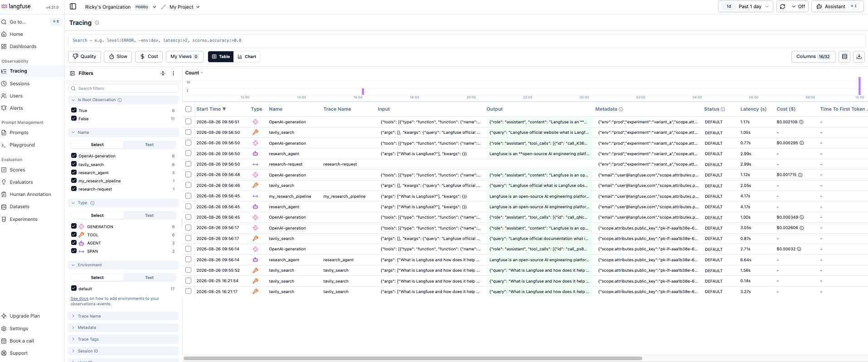Check the select-all rows checkbox
The width and height of the screenshot is (868, 362).
coord(188,109)
